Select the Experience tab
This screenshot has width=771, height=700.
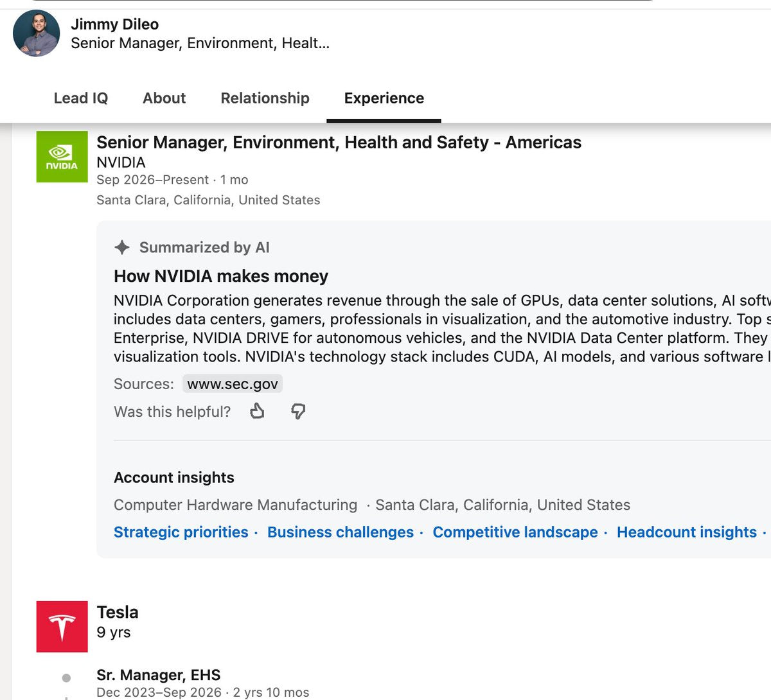[x=384, y=98]
